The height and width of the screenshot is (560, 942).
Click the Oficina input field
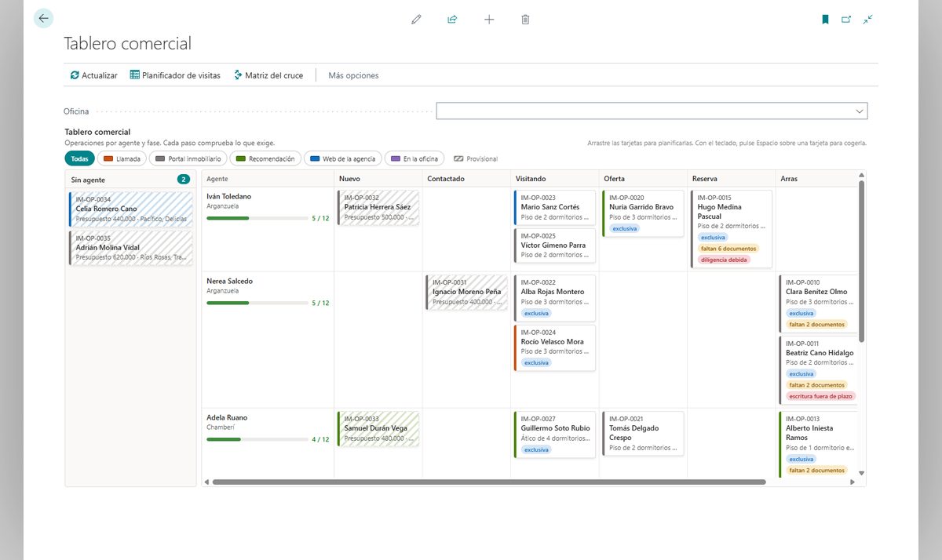[x=652, y=111]
